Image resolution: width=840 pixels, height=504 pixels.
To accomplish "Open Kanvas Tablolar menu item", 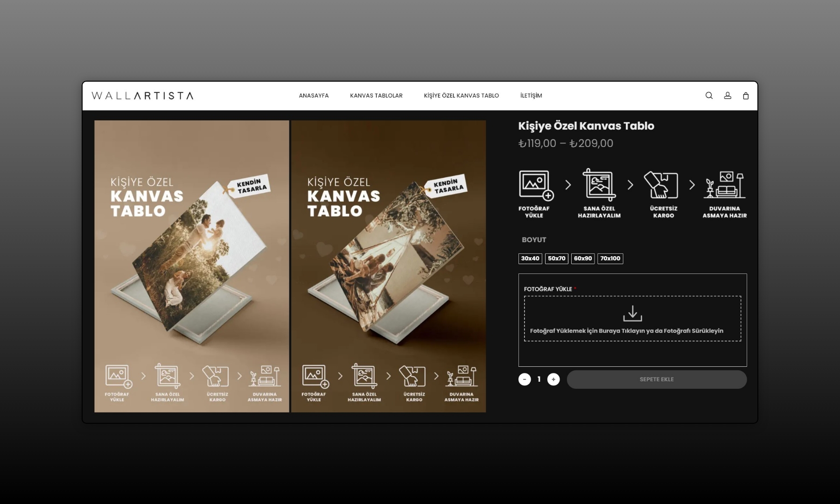I will (376, 96).
